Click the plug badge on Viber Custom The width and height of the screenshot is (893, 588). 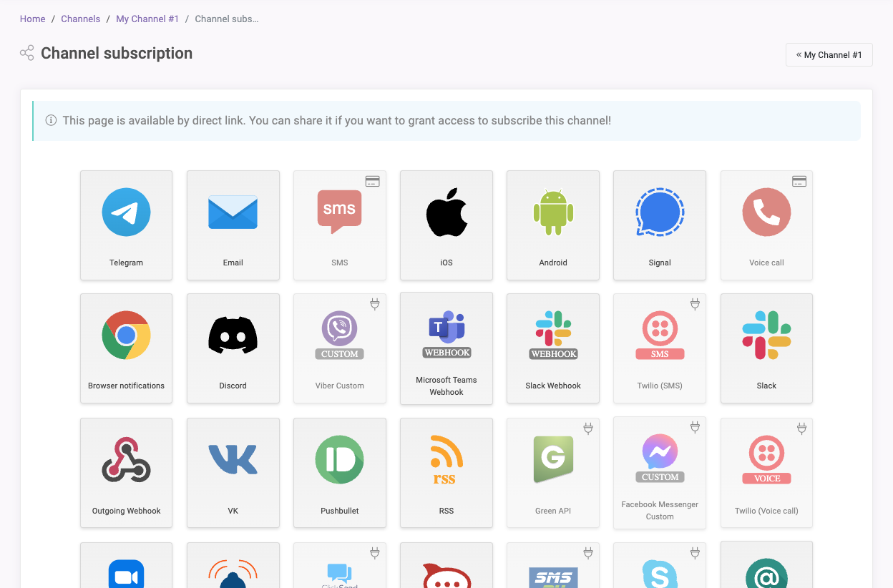point(374,304)
